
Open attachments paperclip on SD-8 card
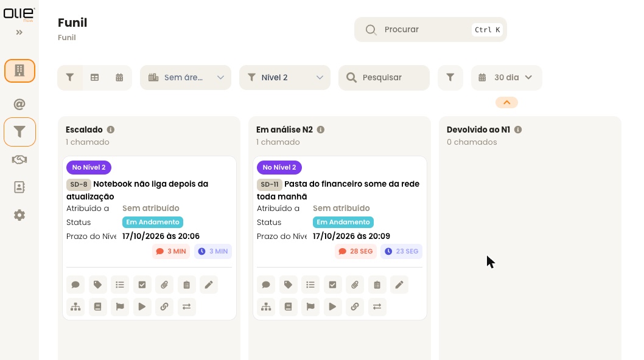pos(164,285)
